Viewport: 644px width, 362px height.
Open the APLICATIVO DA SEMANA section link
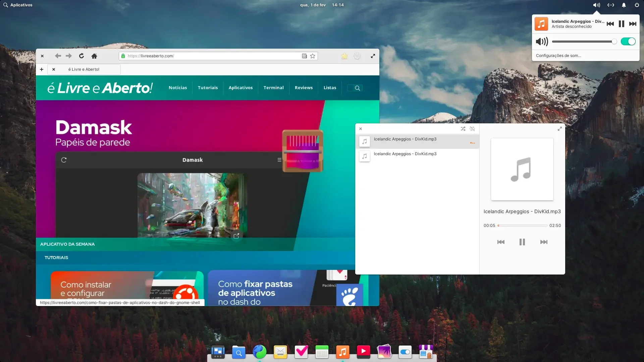[67, 244]
